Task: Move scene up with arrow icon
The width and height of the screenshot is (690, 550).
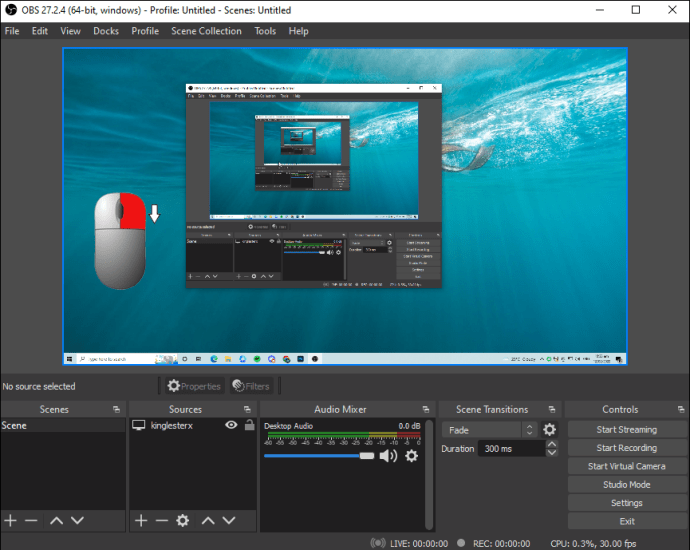Action: [56, 521]
